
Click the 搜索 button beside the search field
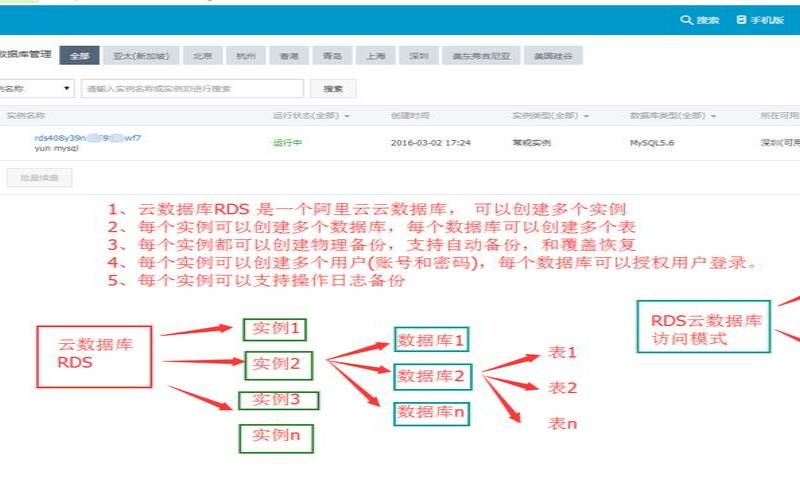(333, 88)
